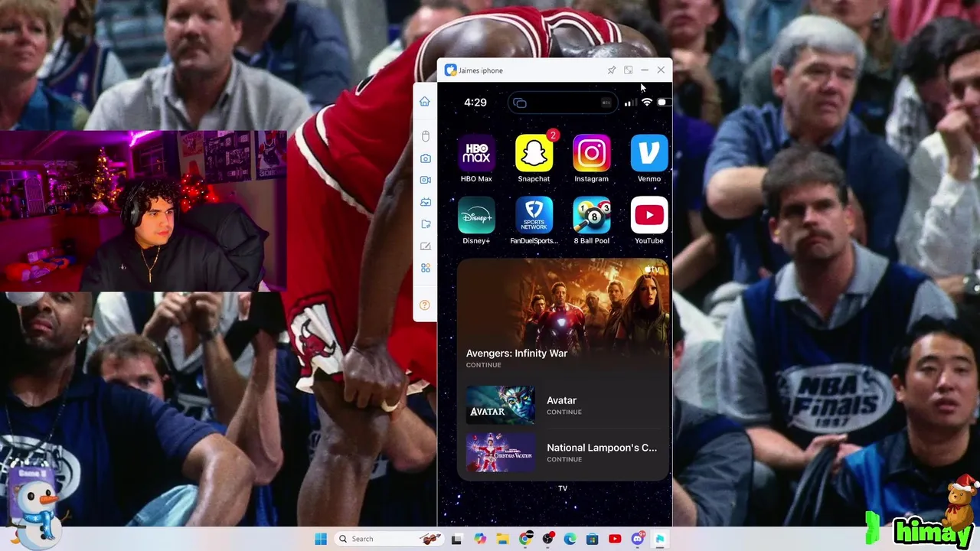Image resolution: width=980 pixels, height=551 pixels.
Task: Switch to Google Chrome in the taskbar
Action: tap(525, 539)
